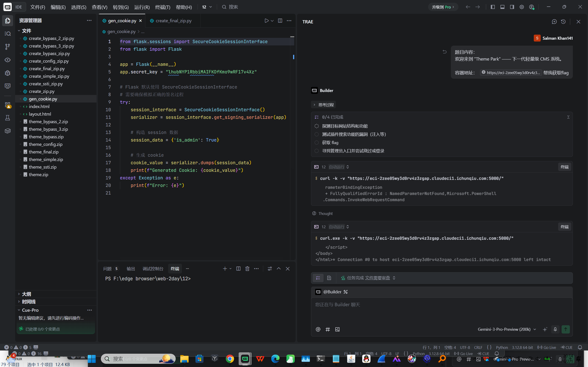
Task: Toggle the primary sidebar layout button
Action: (493, 7)
